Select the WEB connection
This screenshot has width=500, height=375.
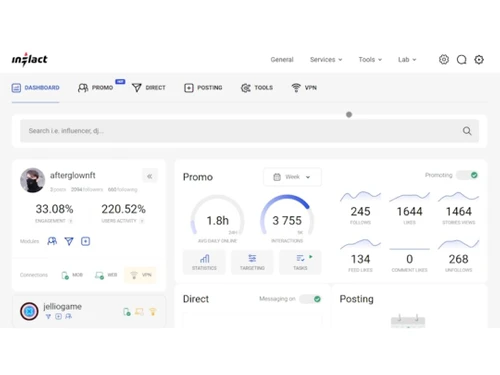click(x=106, y=275)
